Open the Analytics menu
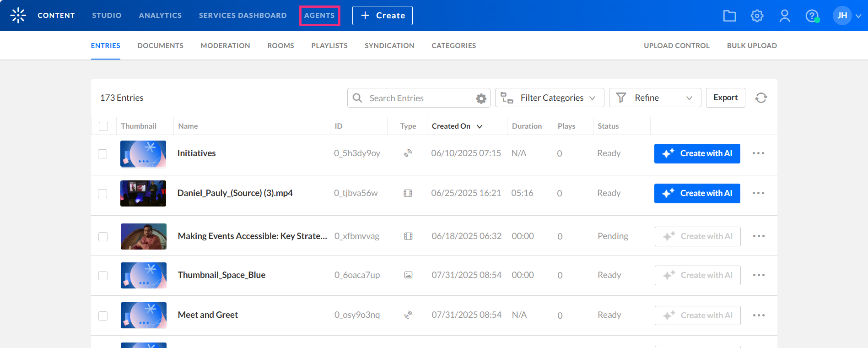 (160, 16)
